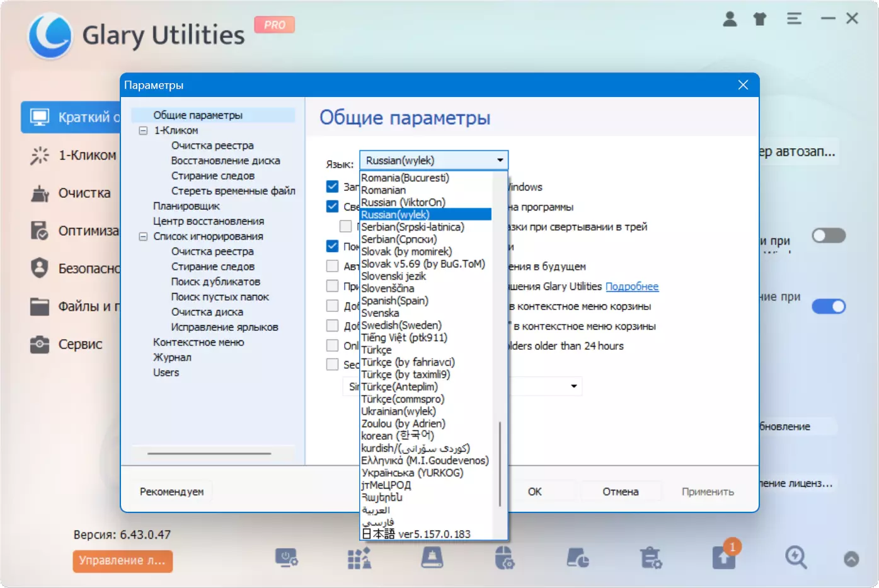Viewport: 879px width, 588px height.
Task: Open Общие параметры in settings tree
Action: click(x=198, y=115)
